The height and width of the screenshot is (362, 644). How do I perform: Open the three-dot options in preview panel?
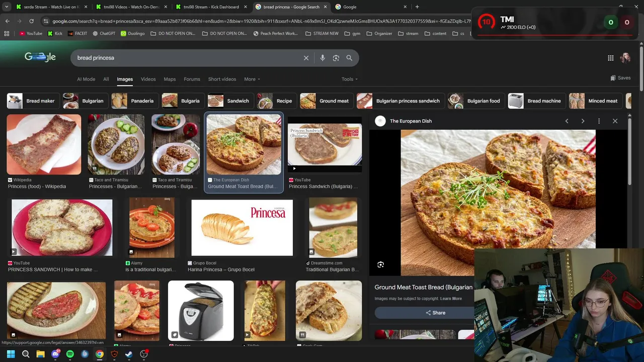599,121
